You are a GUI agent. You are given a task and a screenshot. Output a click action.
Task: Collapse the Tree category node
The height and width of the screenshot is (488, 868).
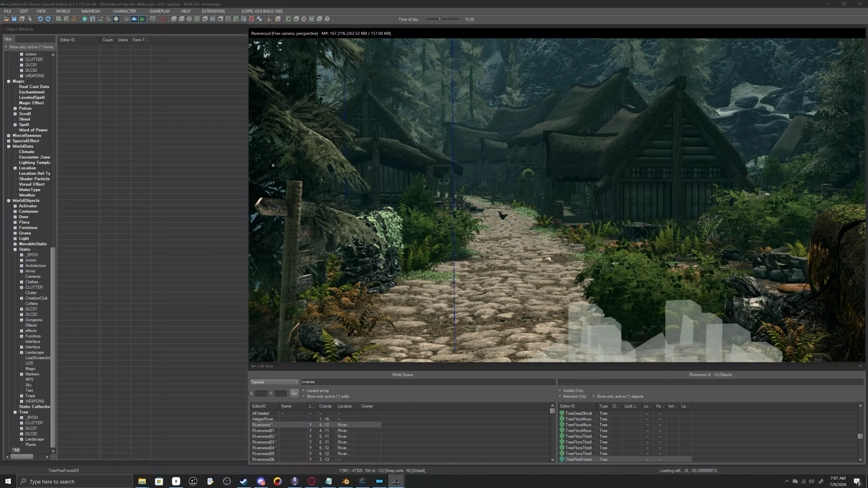tap(15, 412)
